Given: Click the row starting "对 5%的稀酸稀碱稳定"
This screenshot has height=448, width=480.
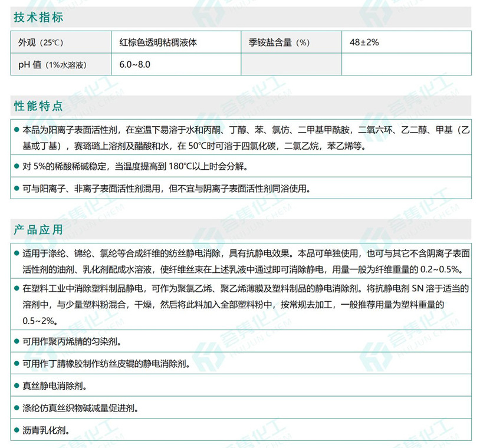Looking at the screenshot, I should [x=241, y=166].
